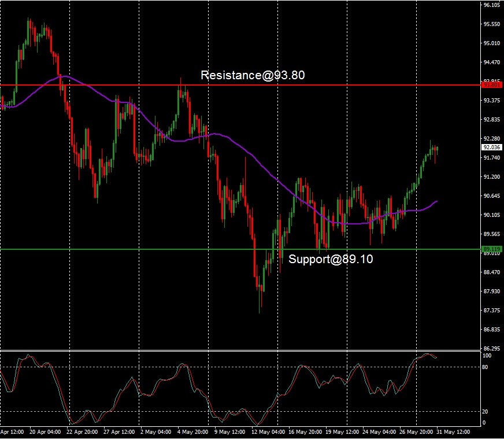Screen dimensions: 504x439
Task: Click the 22 Apr 20:00 date label
Action: click(x=82, y=432)
